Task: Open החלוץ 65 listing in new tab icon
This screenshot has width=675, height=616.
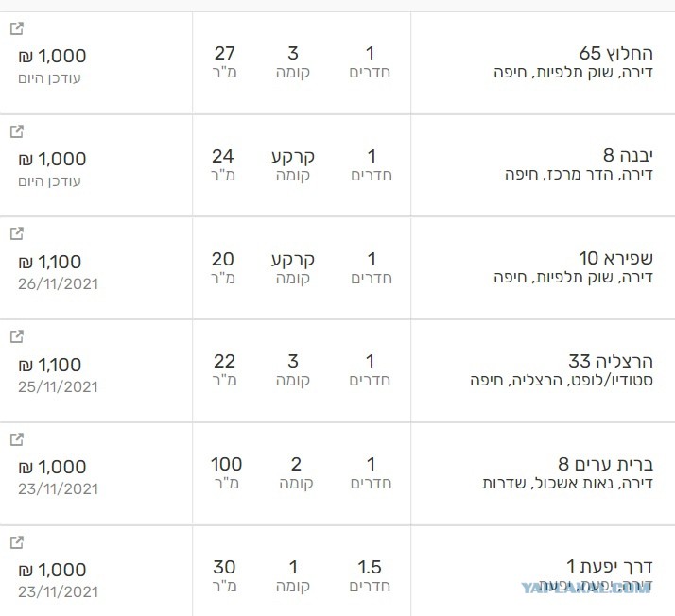Action: pos(16,28)
